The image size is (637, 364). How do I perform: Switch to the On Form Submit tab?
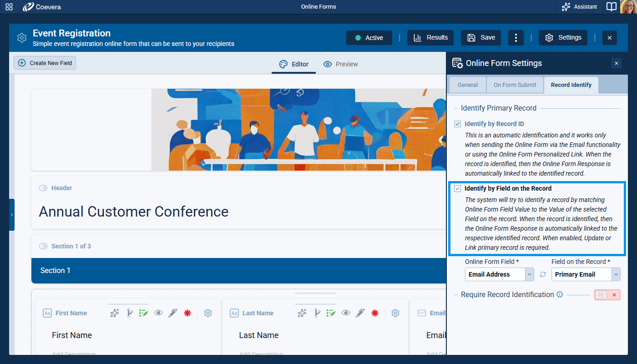pos(515,85)
